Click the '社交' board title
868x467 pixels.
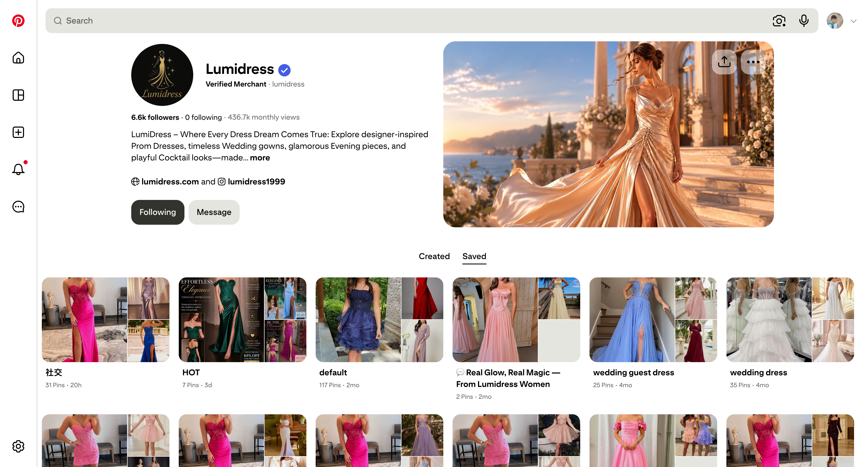point(54,372)
